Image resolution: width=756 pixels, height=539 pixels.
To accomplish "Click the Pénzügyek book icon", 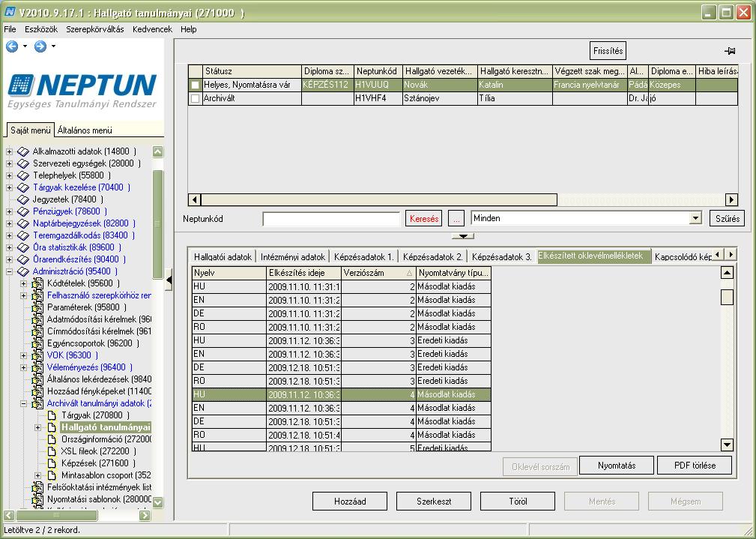I will click(x=22, y=211).
